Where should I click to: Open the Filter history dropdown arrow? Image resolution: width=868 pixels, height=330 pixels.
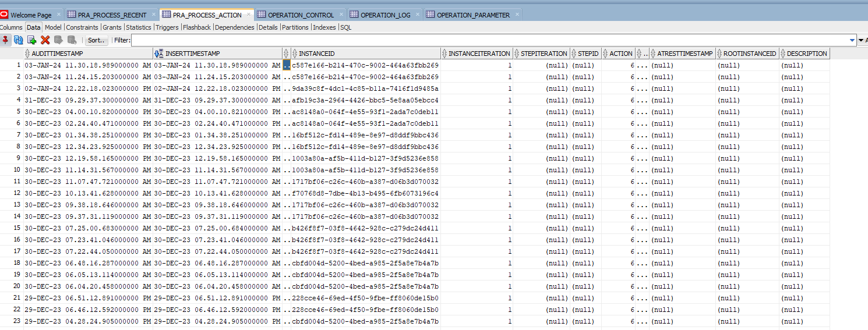click(852, 40)
